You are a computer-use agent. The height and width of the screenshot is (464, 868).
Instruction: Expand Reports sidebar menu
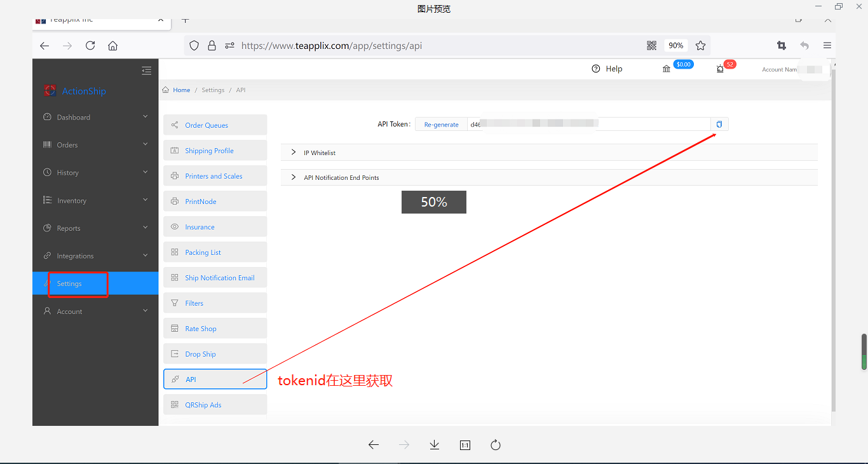pyautogui.click(x=95, y=228)
